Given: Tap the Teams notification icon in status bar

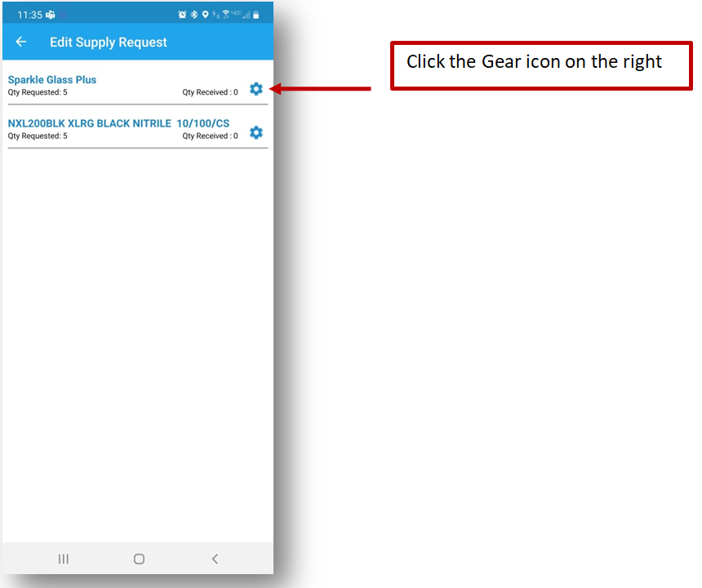Looking at the screenshot, I should click(51, 15).
